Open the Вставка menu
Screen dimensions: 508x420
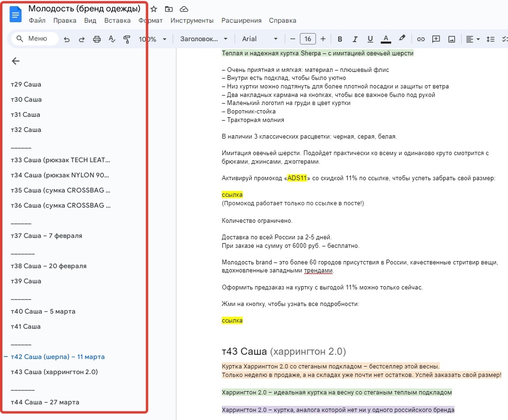(x=117, y=20)
